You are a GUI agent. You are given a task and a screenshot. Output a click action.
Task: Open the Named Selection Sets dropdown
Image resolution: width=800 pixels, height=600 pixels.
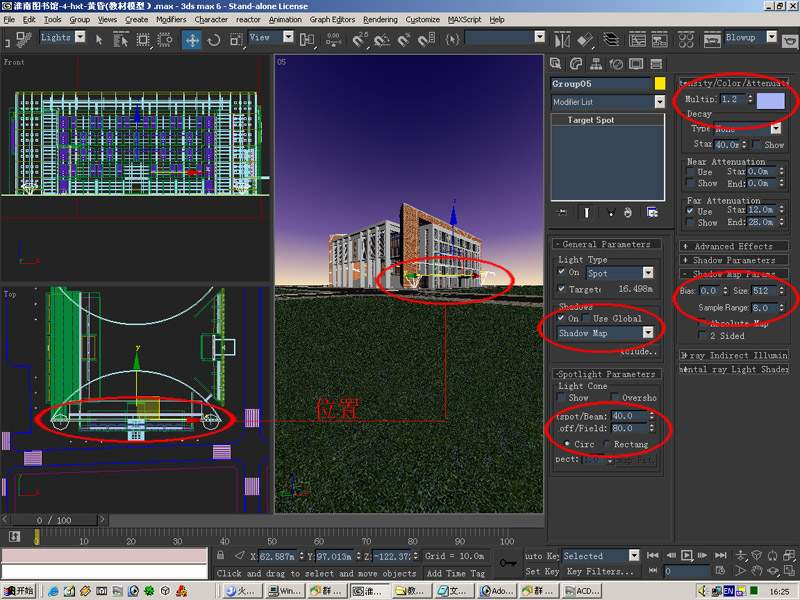(x=539, y=37)
